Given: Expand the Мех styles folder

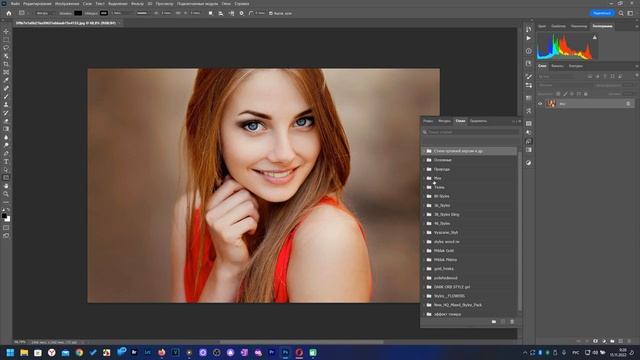Looking at the screenshot, I should [424, 178].
